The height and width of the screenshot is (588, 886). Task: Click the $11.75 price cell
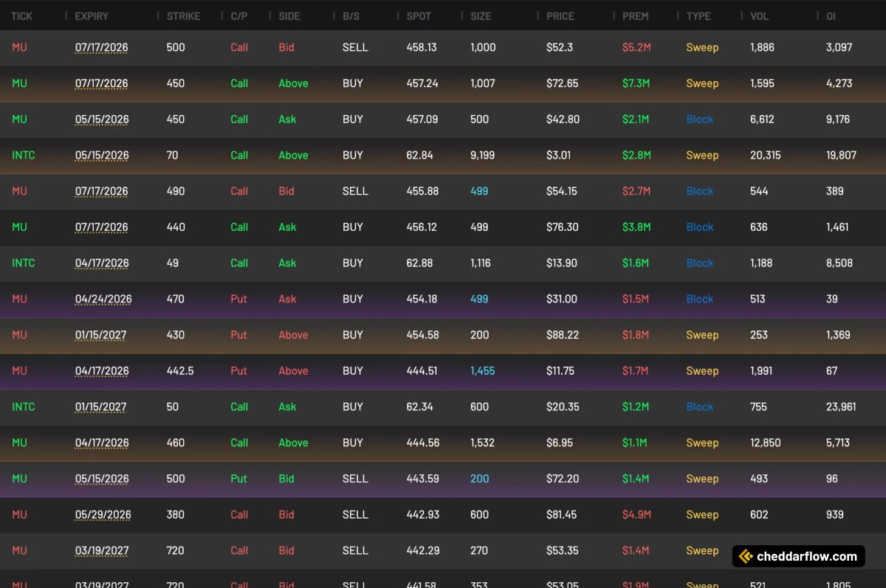point(560,371)
